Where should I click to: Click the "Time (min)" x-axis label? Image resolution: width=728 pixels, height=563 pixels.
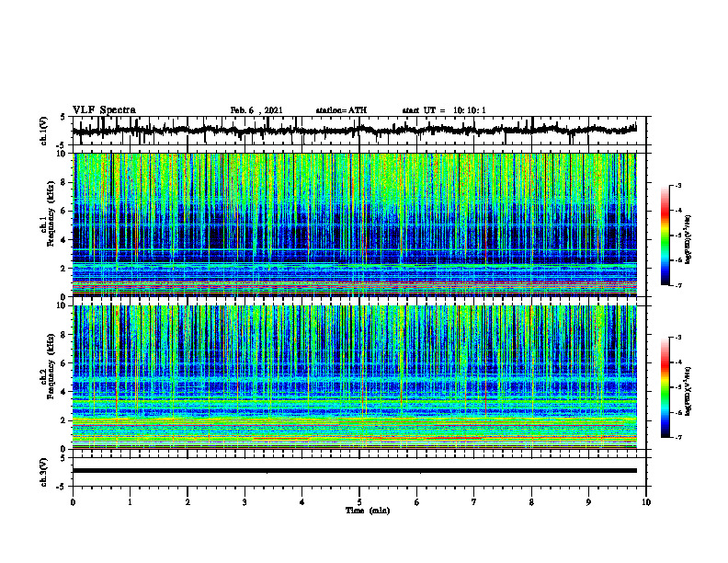368,511
